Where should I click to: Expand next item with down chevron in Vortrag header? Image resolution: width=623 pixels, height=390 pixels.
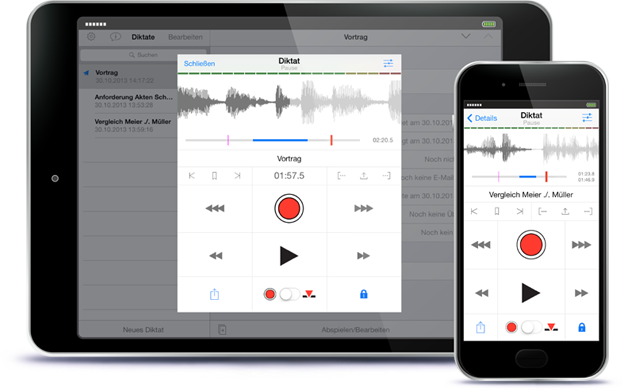[466, 37]
